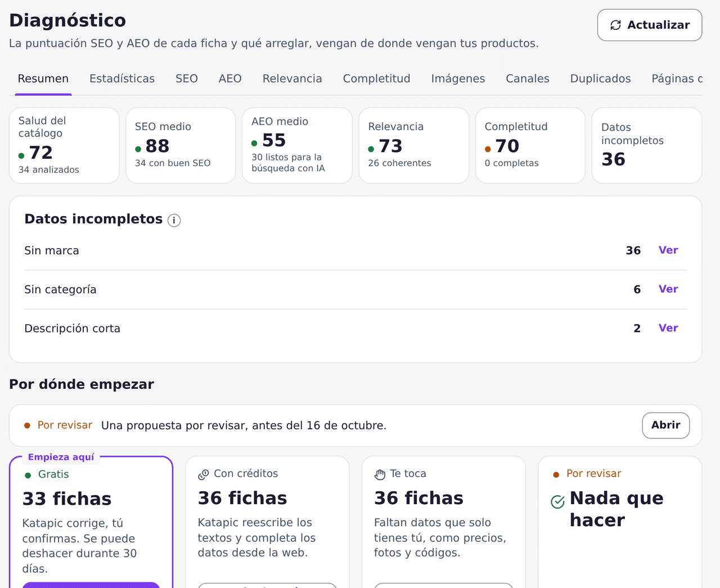The image size is (720, 588).
Task: Click the count 36 in Sin marca row
Action: coord(633,250)
